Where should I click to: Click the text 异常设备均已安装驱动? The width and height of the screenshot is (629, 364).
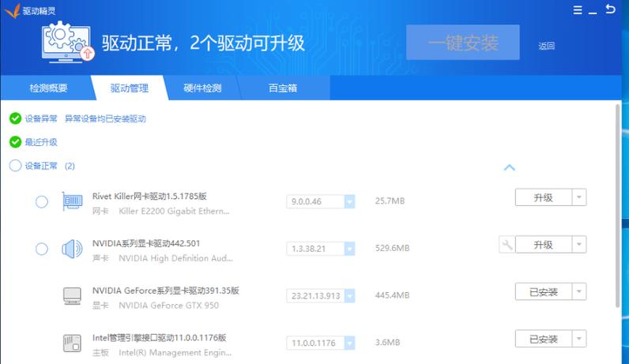(105, 118)
